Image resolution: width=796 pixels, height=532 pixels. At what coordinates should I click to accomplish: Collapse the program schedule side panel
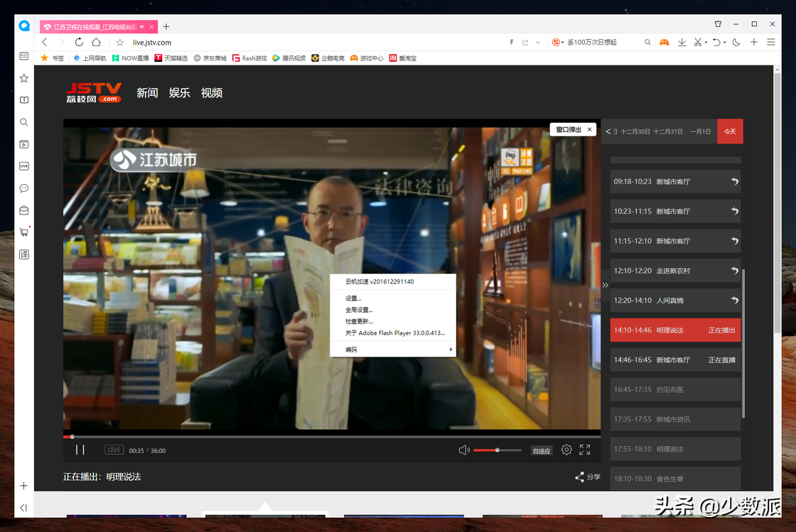point(606,285)
